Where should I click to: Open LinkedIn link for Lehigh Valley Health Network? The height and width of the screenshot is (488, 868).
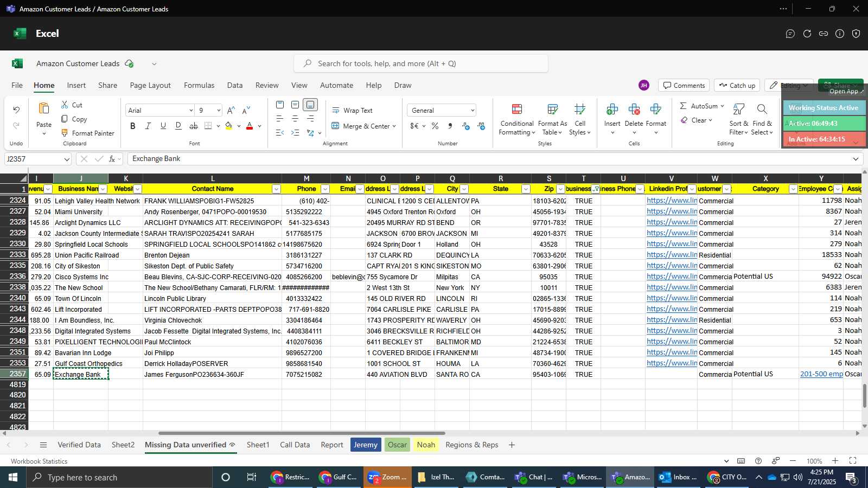tap(672, 200)
